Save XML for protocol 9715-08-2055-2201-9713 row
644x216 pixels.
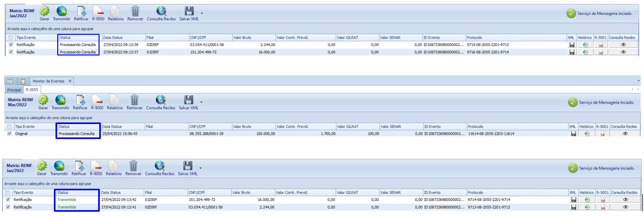(x=572, y=45)
